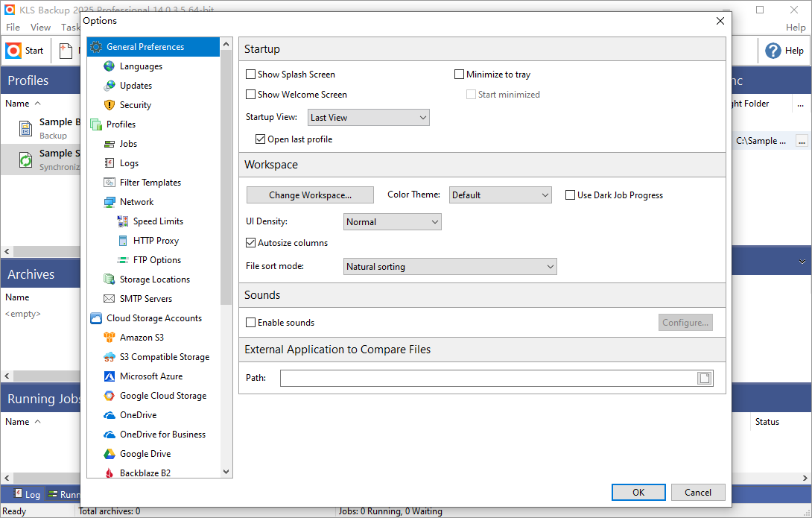
Task: Click the Filter Templates icon
Action: pyautogui.click(x=110, y=183)
